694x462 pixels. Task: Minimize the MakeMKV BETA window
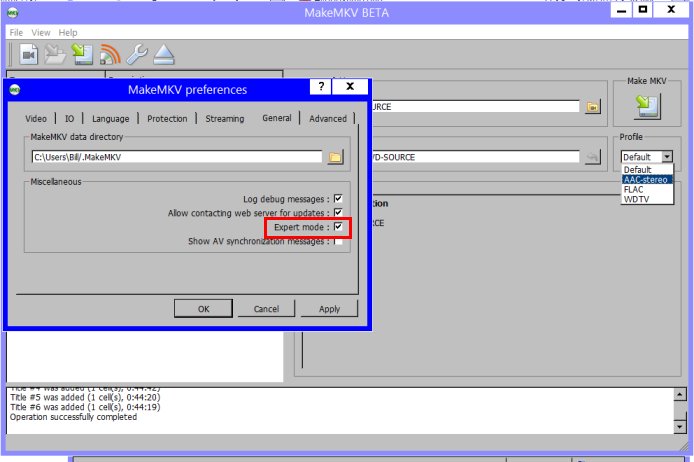pyautogui.click(x=621, y=10)
